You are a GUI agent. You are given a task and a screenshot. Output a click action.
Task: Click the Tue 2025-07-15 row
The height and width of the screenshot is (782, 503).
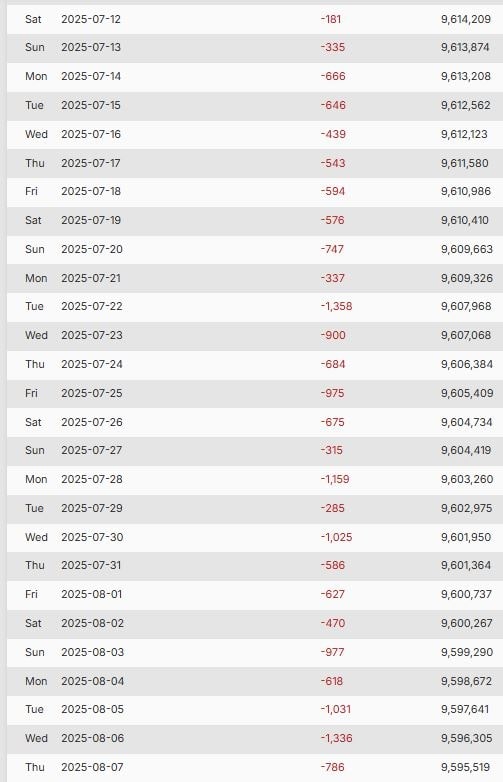255,105
